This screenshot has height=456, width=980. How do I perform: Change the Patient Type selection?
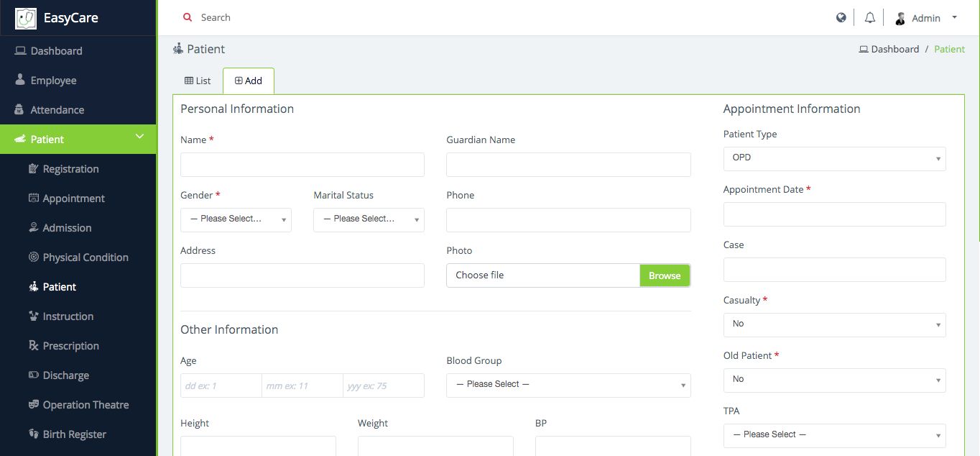coord(834,158)
